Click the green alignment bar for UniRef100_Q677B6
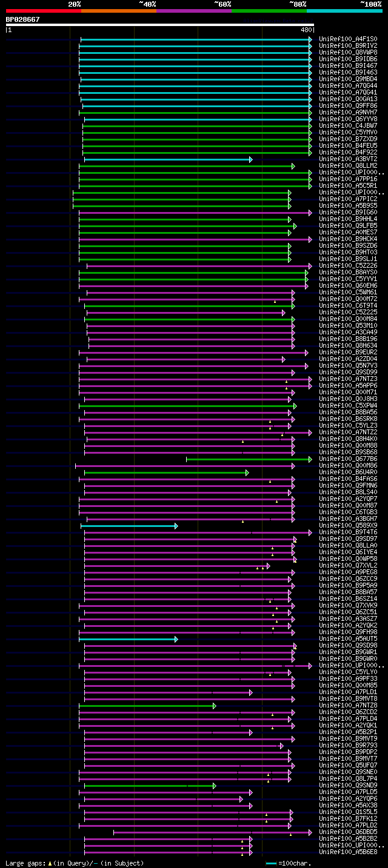388x868 pixels. [249, 459]
